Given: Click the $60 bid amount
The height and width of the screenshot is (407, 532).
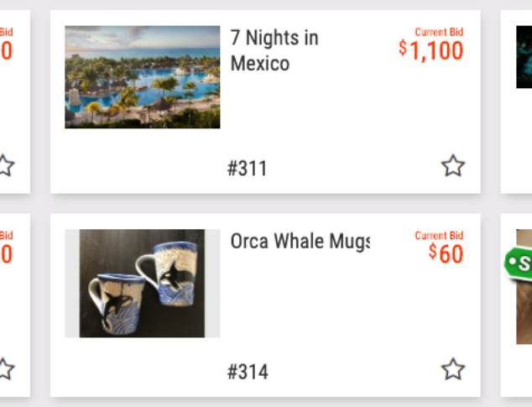Looking at the screenshot, I should (446, 253).
